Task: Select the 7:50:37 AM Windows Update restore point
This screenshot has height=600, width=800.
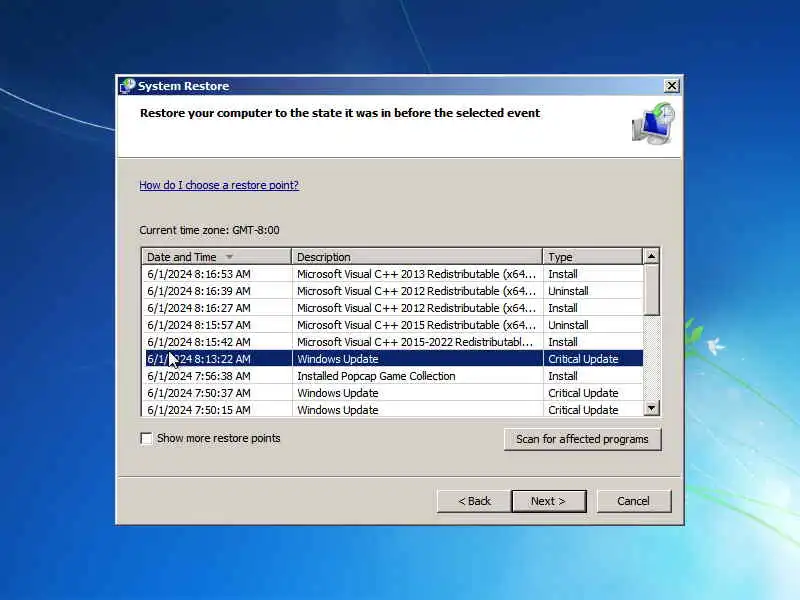Action: pyautogui.click(x=392, y=393)
